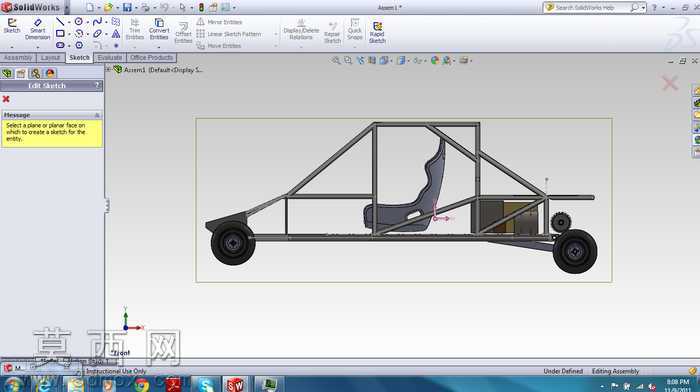The height and width of the screenshot is (392, 700).
Task: Open the Linear Sketch Pattern dropdown arrow
Action: click(275, 34)
